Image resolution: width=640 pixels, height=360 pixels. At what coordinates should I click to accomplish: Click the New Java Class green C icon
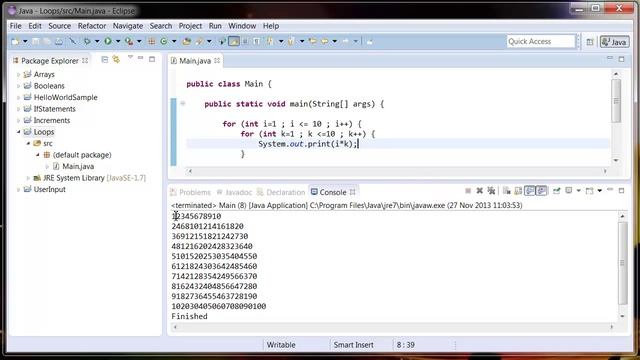pos(164,41)
